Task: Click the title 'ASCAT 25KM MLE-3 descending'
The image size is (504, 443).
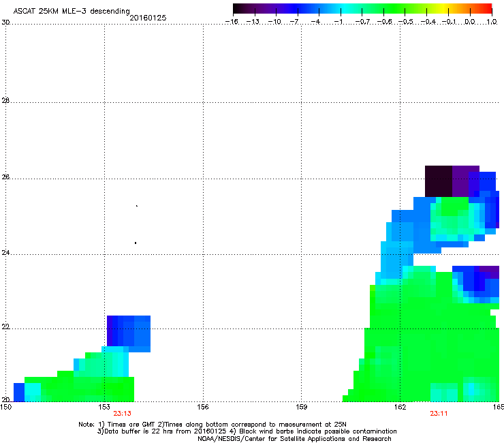Action: point(72,11)
